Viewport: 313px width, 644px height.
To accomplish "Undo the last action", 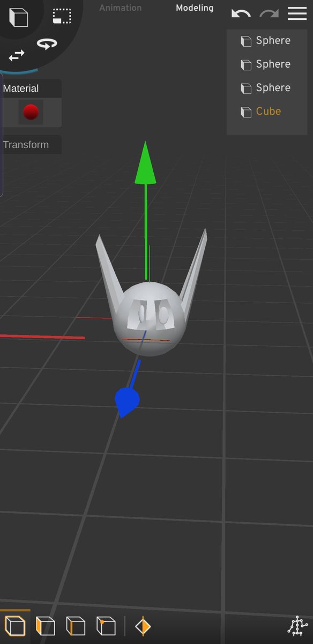I will [241, 13].
